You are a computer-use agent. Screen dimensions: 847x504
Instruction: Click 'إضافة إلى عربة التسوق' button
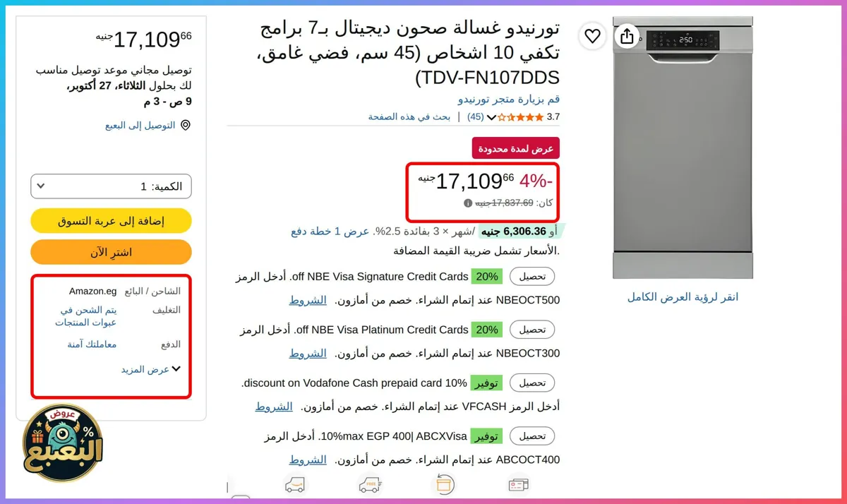click(112, 221)
